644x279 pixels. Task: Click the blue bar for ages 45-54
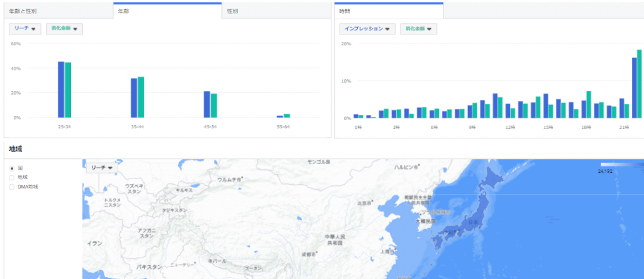pos(207,104)
